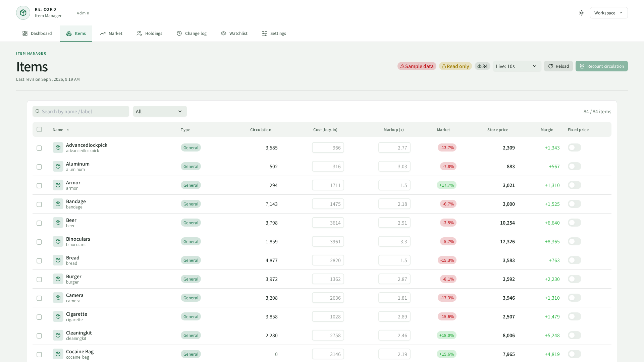Click the Bandage cost field showing 1475
This screenshot has width=644, height=362.
coord(328,204)
